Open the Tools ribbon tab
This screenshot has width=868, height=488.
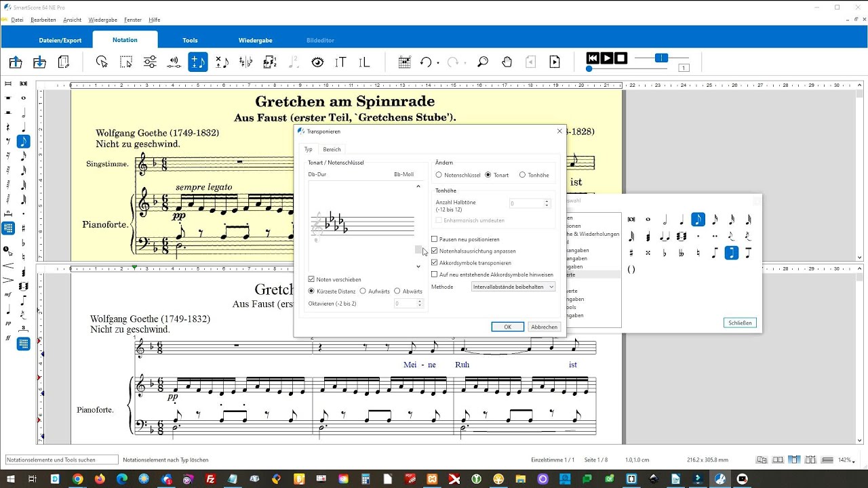(x=190, y=40)
